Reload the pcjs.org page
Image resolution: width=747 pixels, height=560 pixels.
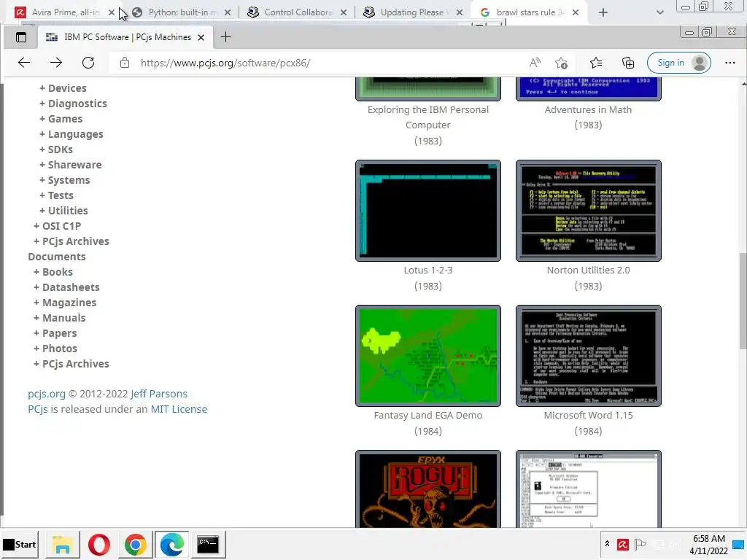point(88,63)
